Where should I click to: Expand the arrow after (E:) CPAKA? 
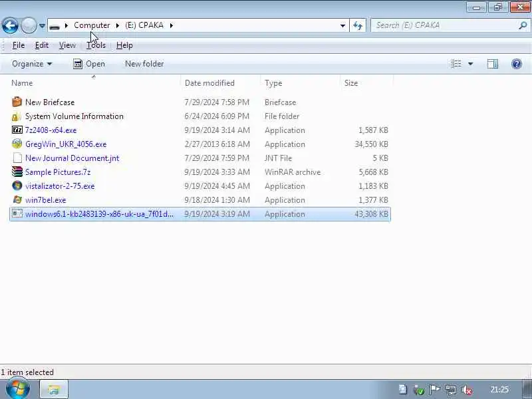click(172, 25)
